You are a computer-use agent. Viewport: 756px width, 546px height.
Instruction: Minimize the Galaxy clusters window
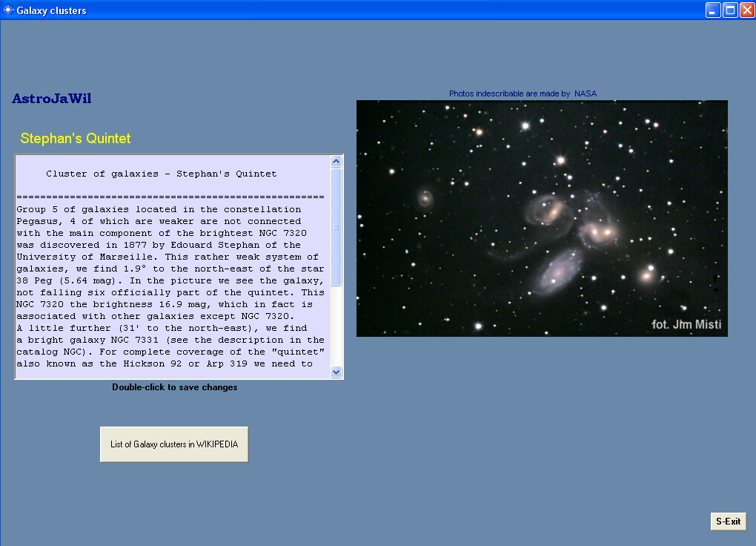(x=713, y=10)
